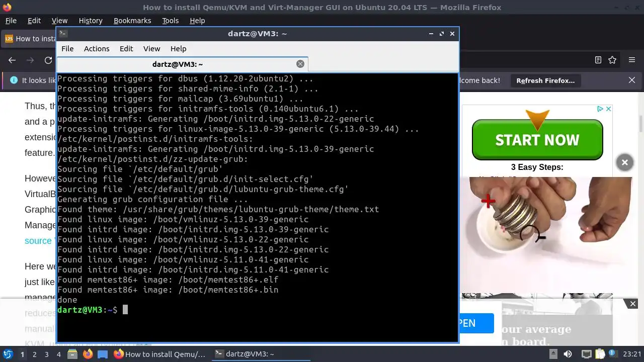644x362 pixels.
Task: Switch to workspace 2
Action: [34, 354]
